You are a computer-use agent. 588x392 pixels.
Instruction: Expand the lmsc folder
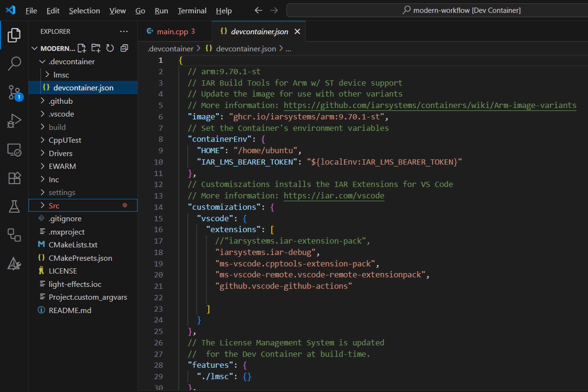tap(47, 75)
